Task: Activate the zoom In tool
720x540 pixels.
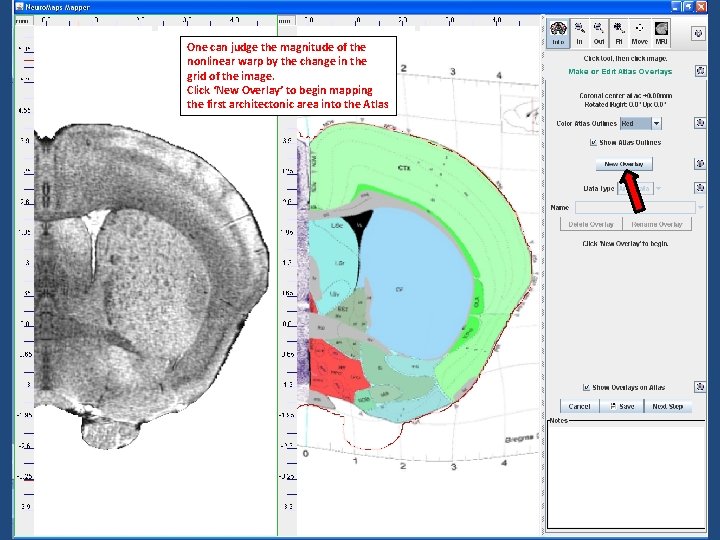Action: tap(581, 34)
